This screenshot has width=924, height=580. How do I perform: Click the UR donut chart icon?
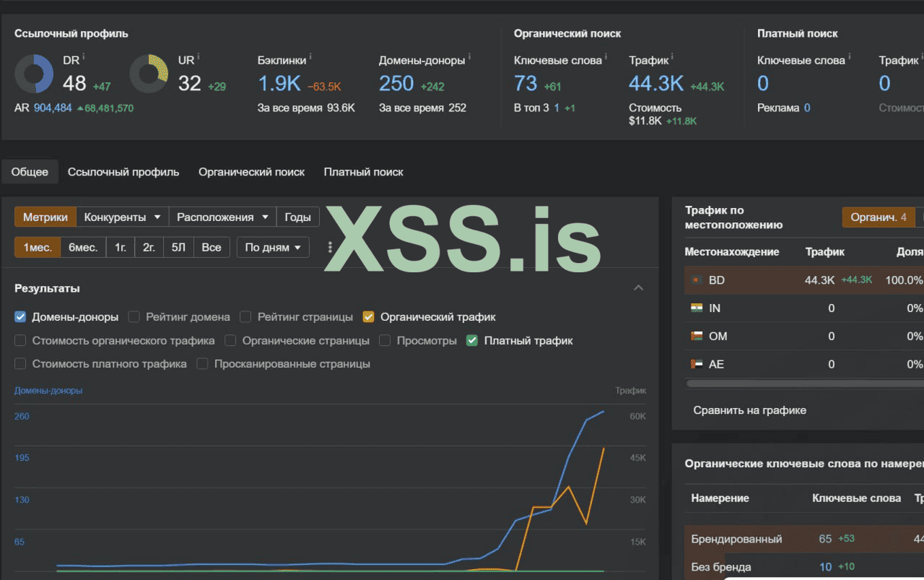pyautogui.click(x=149, y=74)
